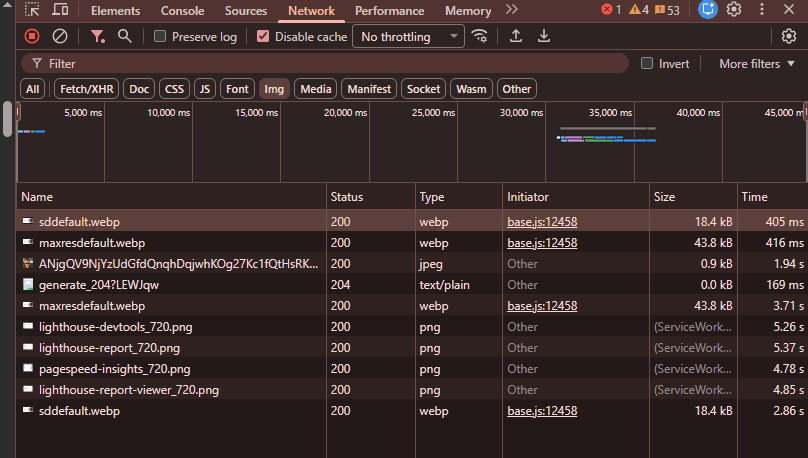
Task: Filter requests by CSS type
Action: (174, 89)
